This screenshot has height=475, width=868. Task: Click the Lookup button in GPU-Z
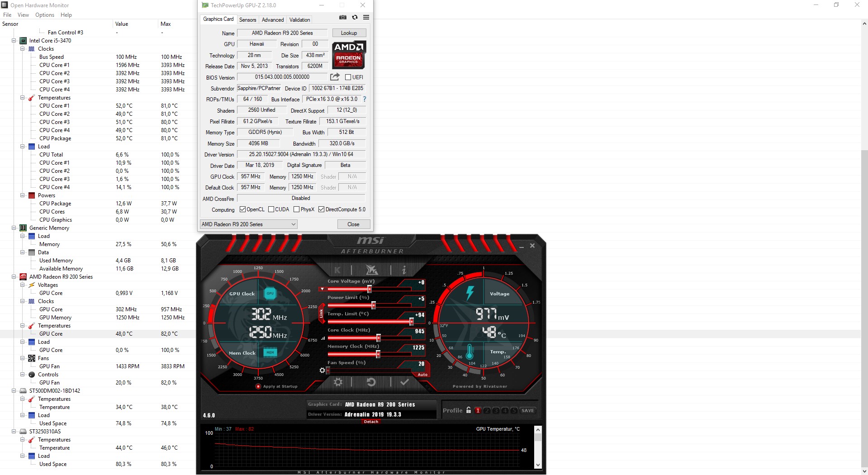click(x=349, y=33)
